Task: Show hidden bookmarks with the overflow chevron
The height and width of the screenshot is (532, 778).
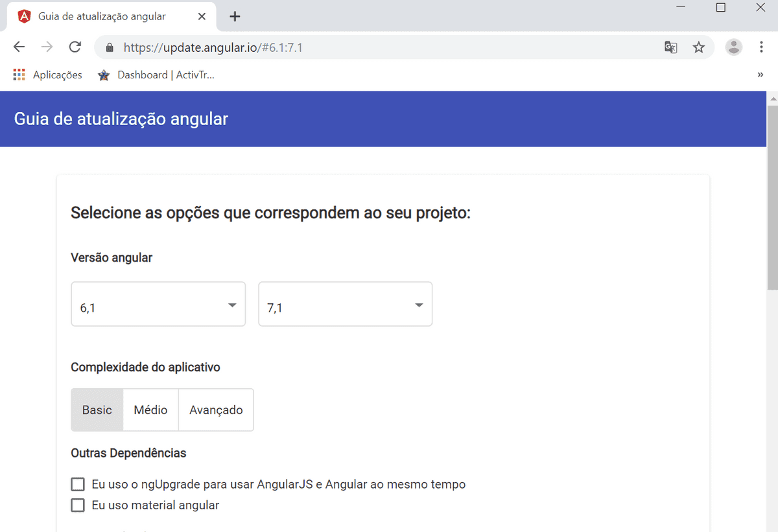Action: [760, 75]
